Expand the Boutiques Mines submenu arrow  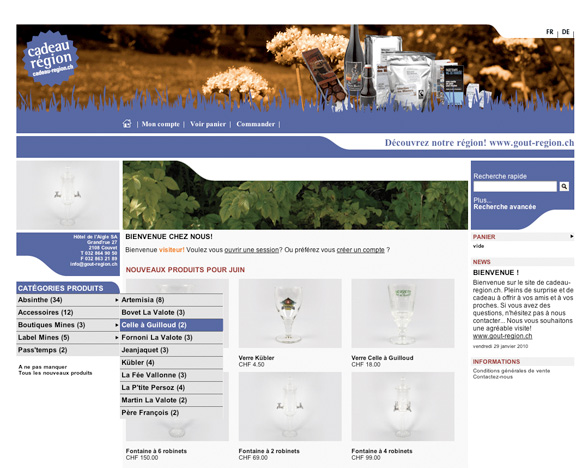(117, 325)
